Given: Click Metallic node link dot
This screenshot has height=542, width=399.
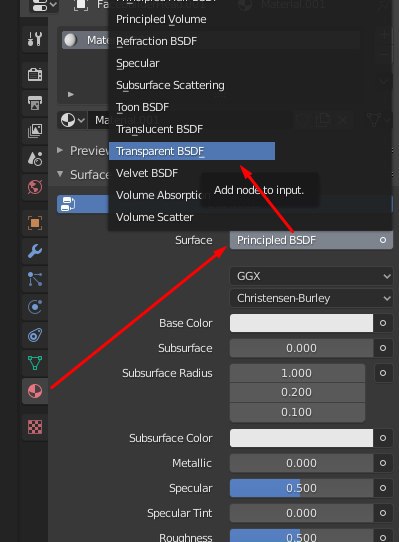Looking at the screenshot, I should click(x=383, y=463).
